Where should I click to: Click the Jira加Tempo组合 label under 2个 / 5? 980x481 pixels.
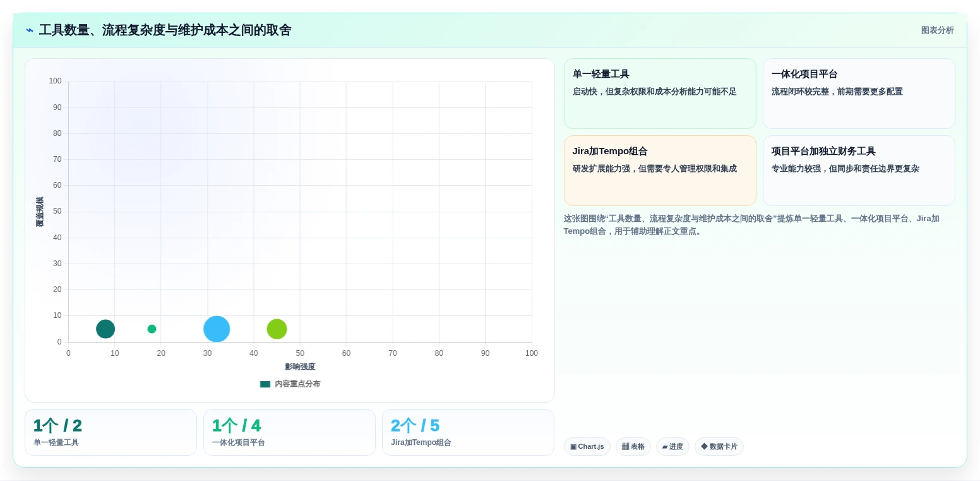coord(421,442)
